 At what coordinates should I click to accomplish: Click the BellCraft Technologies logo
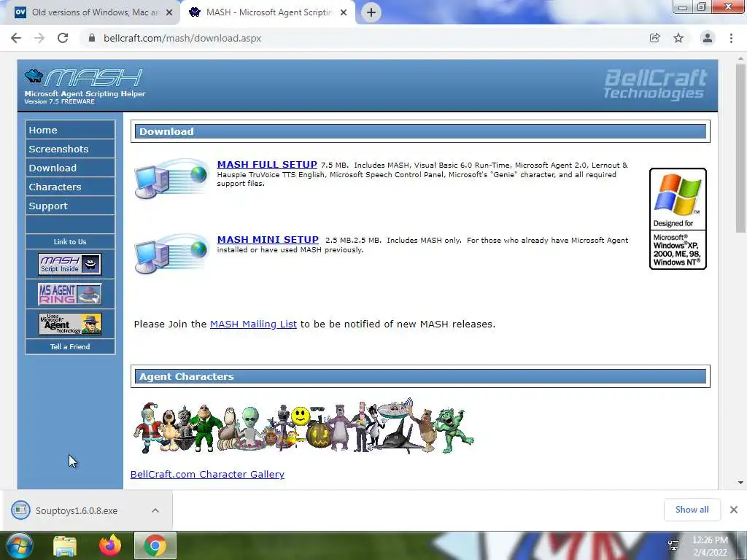click(655, 85)
